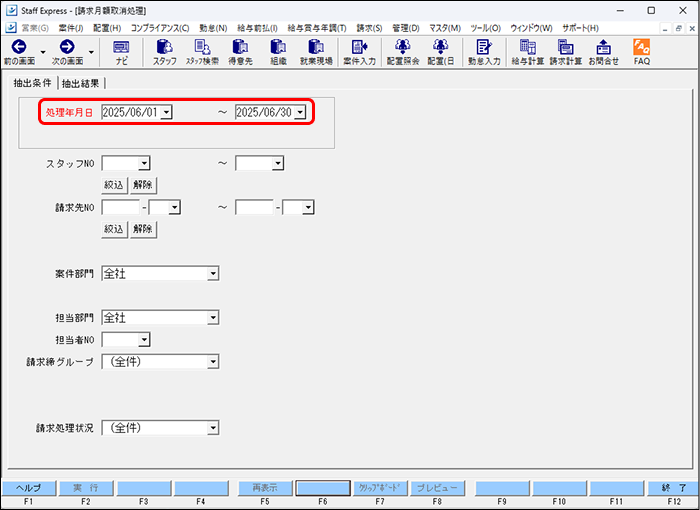Click 絞込 under スタッフNO

point(114,185)
